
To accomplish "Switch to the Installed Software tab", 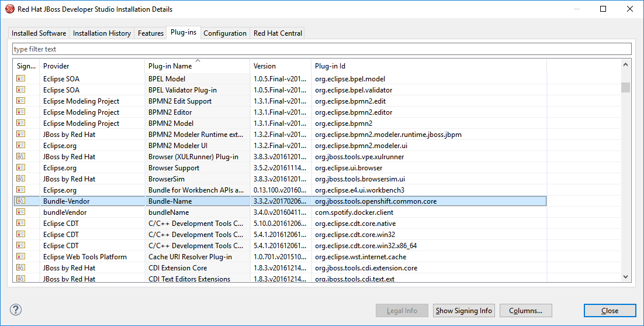I will 39,33.
